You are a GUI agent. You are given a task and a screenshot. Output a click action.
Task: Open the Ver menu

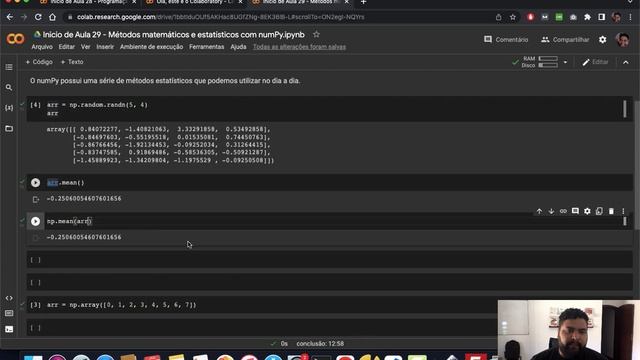click(85, 47)
